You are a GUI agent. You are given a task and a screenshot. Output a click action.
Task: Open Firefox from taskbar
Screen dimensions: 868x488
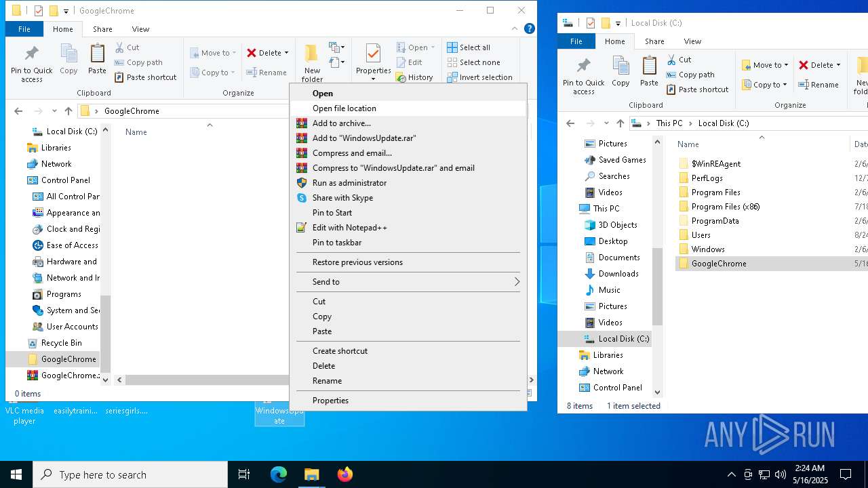(x=345, y=474)
